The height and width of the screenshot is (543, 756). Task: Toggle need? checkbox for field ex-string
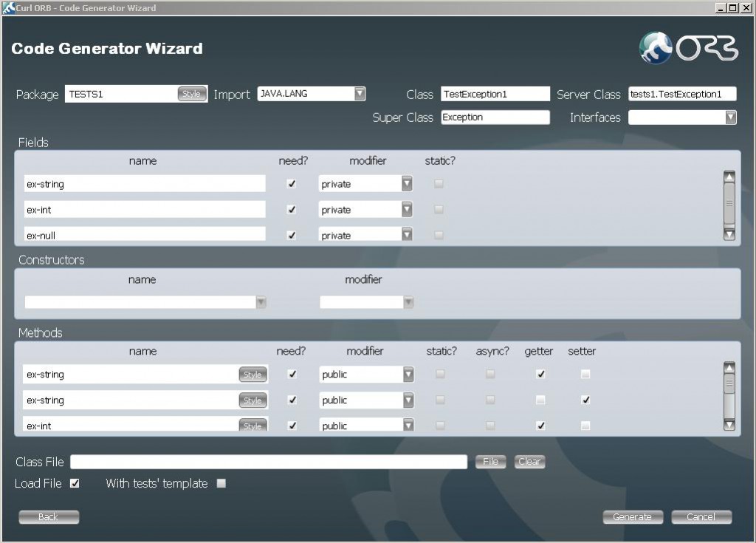pyautogui.click(x=291, y=183)
